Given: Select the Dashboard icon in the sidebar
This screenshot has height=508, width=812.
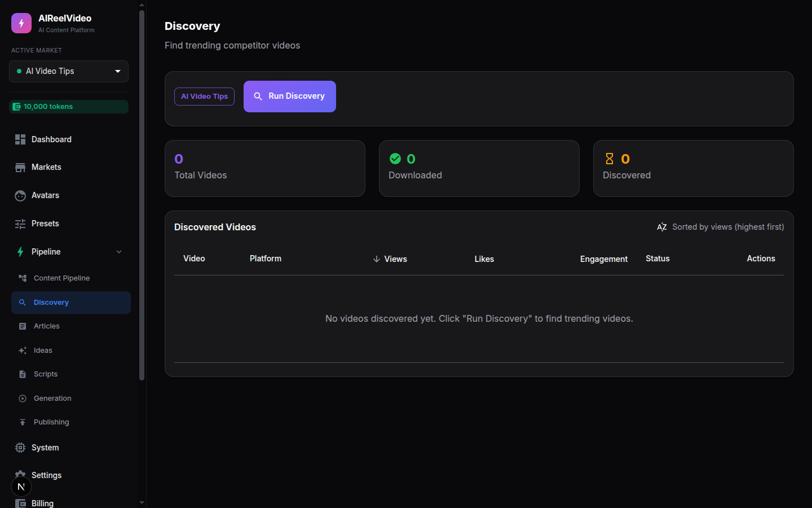Looking at the screenshot, I should (20, 139).
